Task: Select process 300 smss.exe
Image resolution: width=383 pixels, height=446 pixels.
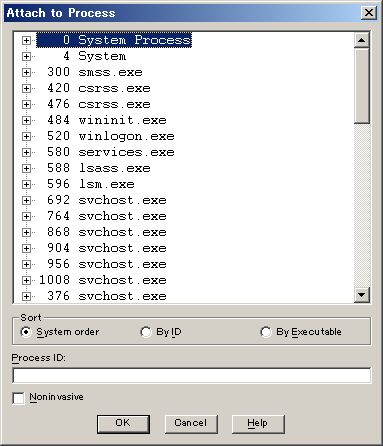Action: (x=89, y=72)
